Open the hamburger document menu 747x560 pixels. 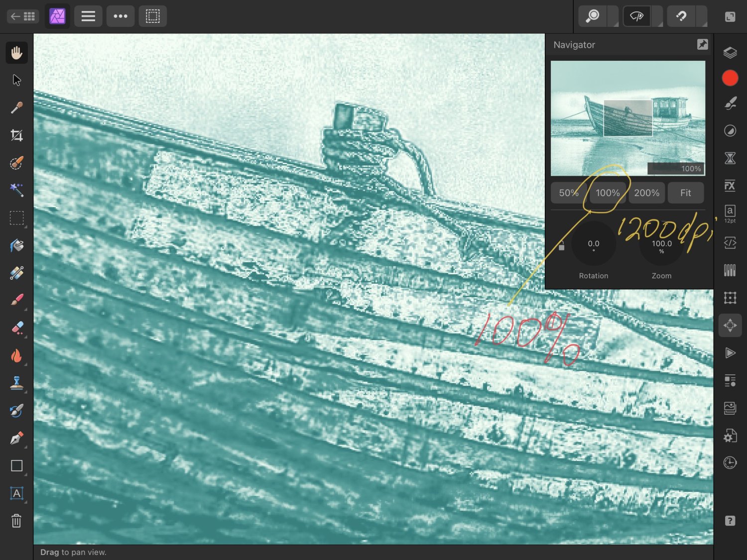[88, 16]
